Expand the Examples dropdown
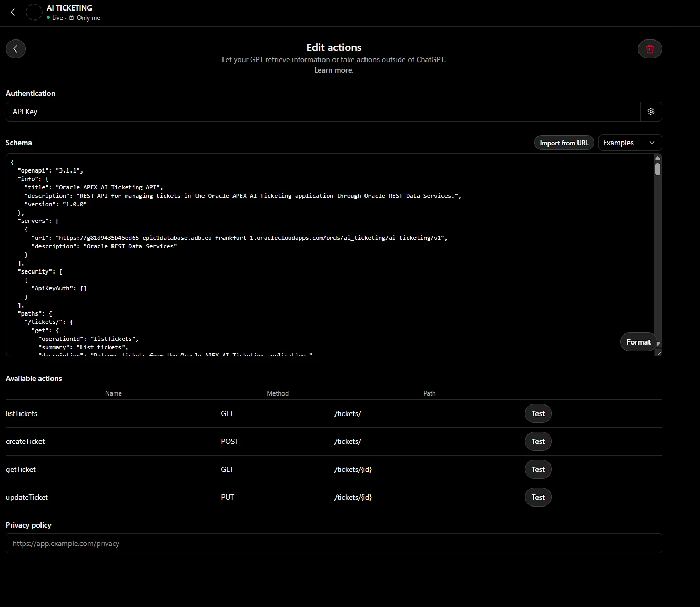This screenshot has width=700, height=607. pyautogui.click(x=630, y=143)
